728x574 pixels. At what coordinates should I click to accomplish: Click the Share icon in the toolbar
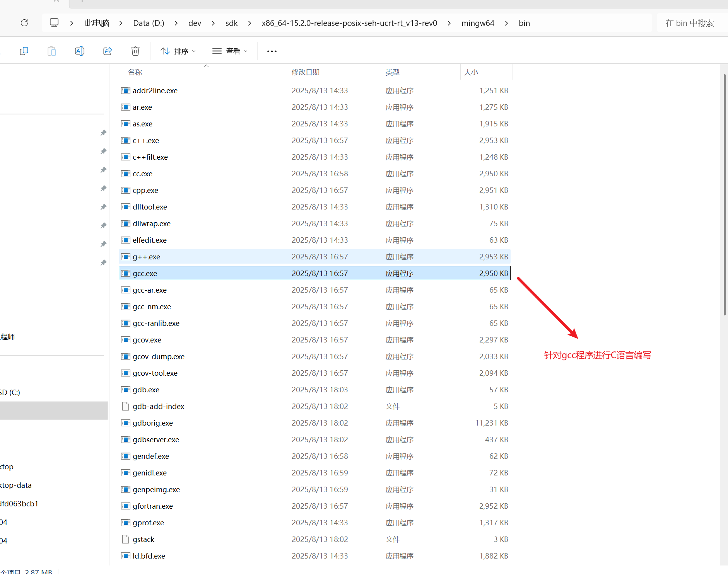108,51
